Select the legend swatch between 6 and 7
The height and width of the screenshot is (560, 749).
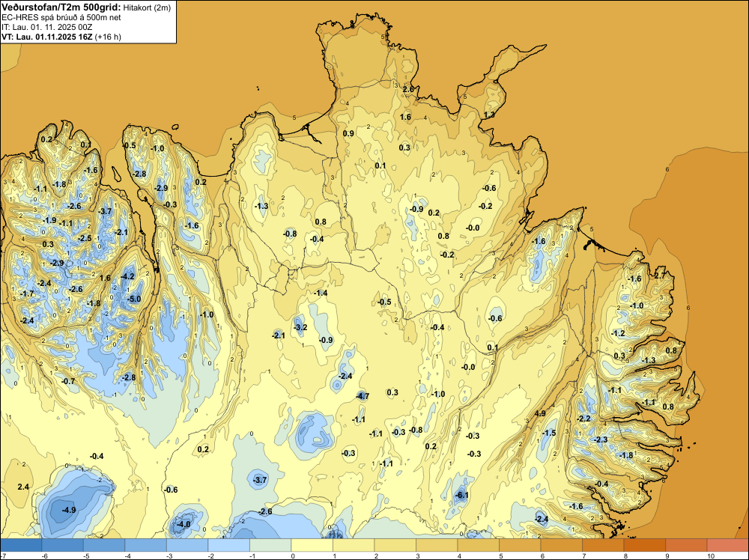[x=561, y=545]
